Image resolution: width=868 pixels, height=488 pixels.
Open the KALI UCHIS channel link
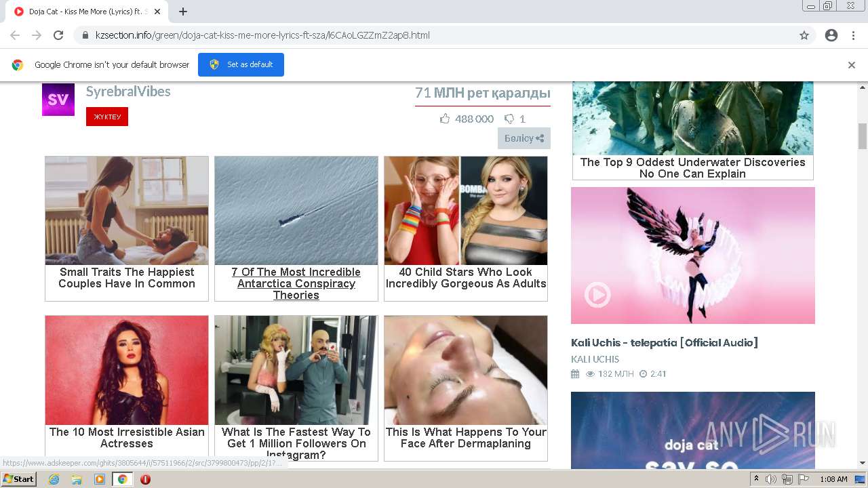click(595, 359)
